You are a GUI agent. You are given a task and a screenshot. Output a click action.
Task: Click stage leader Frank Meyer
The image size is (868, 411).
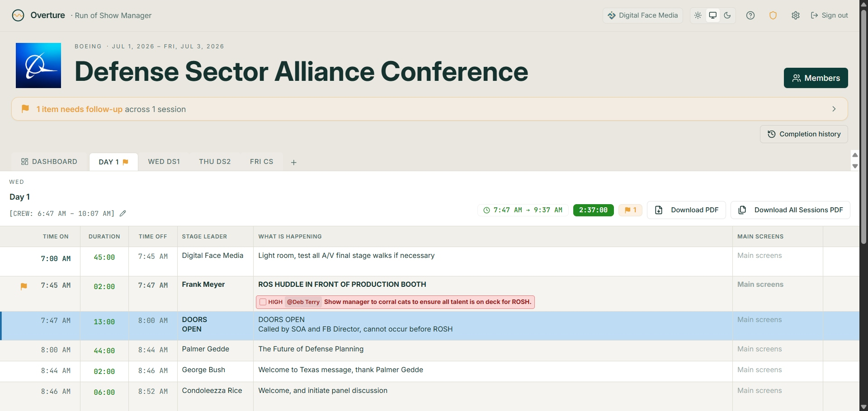[x=203, y=285]
